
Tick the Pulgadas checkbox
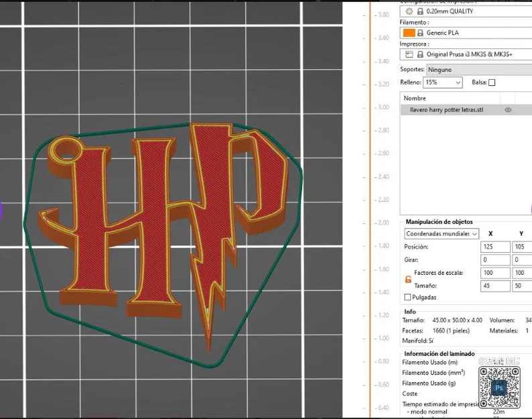[x=407, y=297]
